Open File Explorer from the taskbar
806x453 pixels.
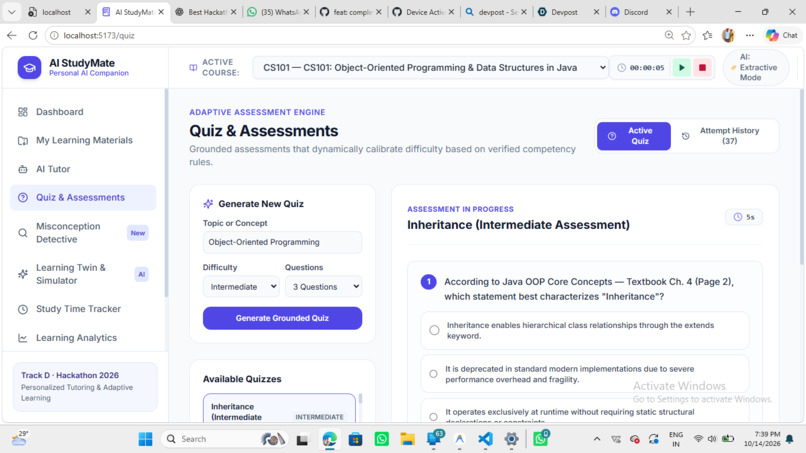point(408,439)
